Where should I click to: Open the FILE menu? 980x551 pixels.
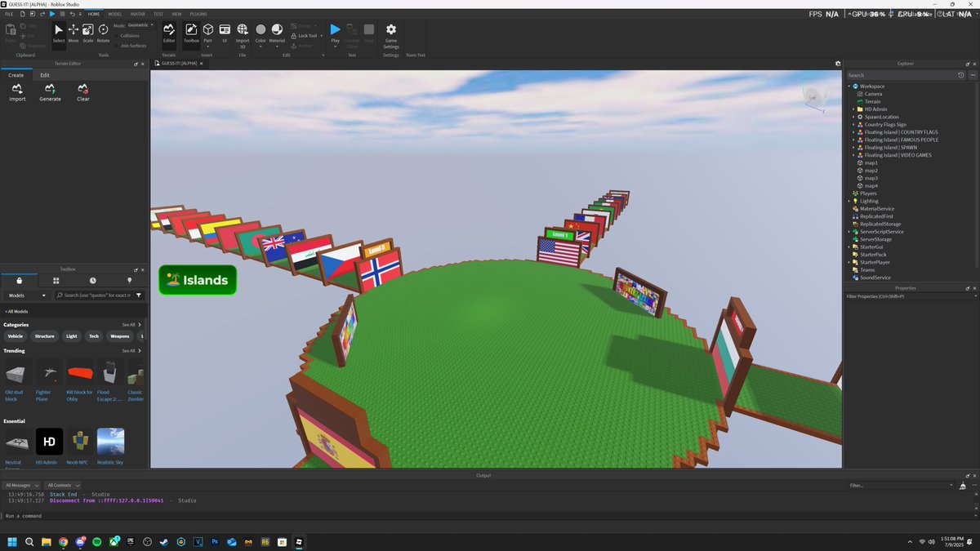[x=9, y=14]
